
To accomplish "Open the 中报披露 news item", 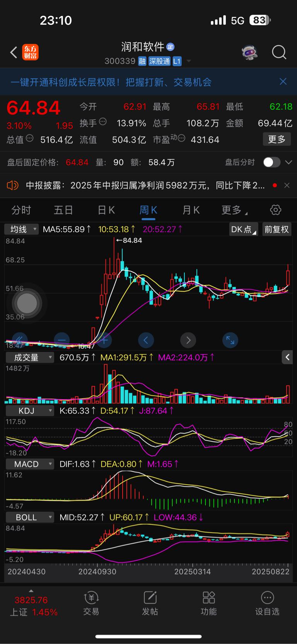I will (145, 186).
